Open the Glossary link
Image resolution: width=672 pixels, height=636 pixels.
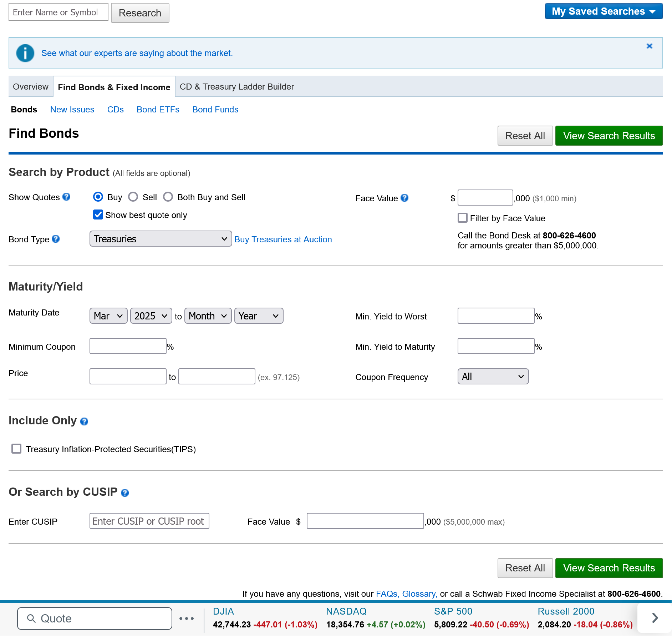pos(419,594)
